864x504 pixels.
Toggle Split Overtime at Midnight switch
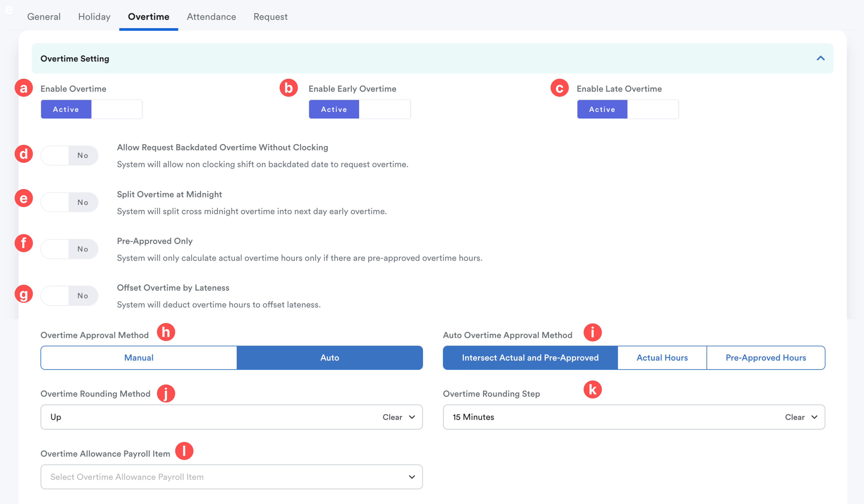coord(70,202)
